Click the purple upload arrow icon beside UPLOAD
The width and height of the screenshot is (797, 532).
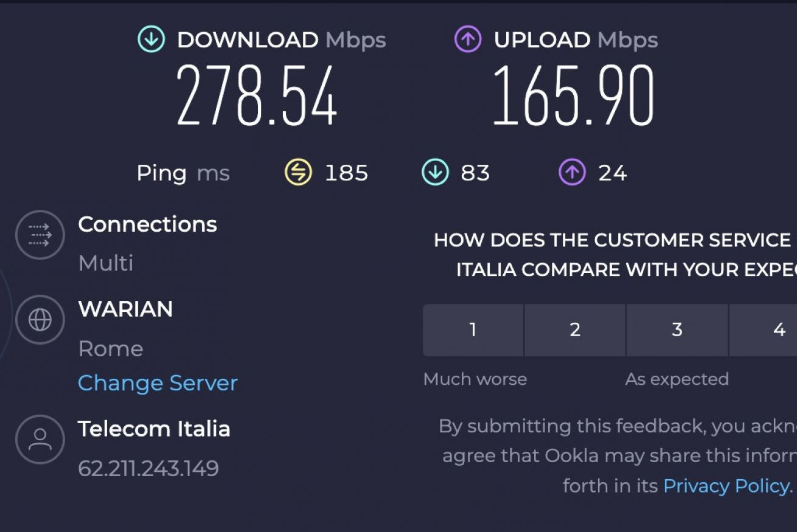(x=468, y=40)
